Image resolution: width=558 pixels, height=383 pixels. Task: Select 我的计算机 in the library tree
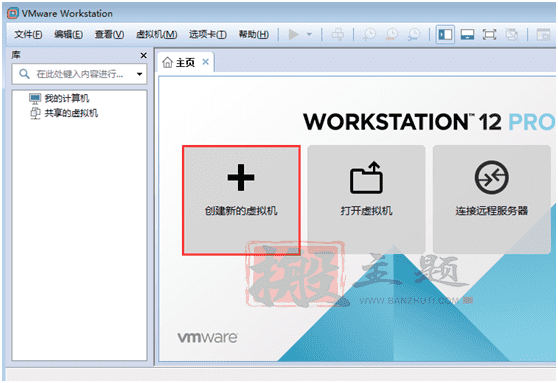(x=67, y=98)
